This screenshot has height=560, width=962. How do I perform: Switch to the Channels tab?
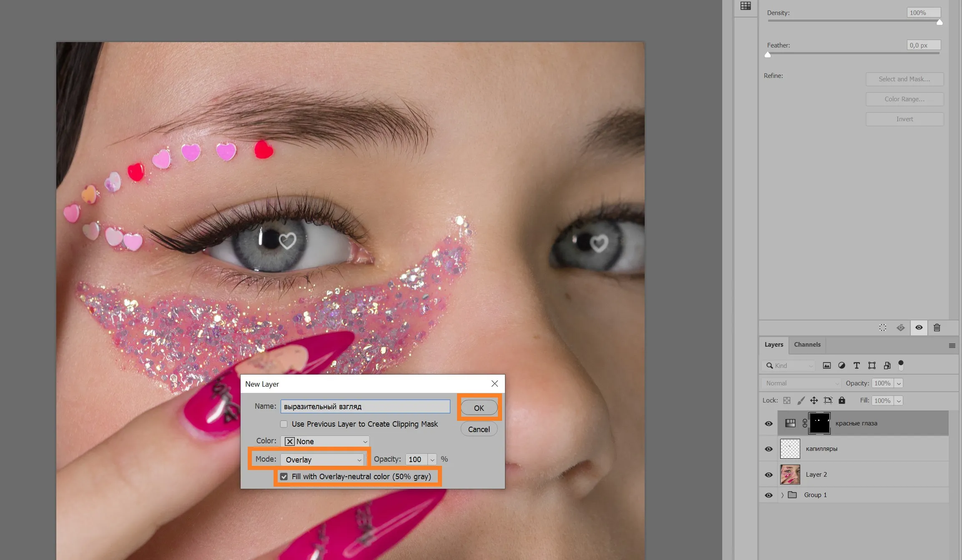pyautogui.click(x=807, y=345)
